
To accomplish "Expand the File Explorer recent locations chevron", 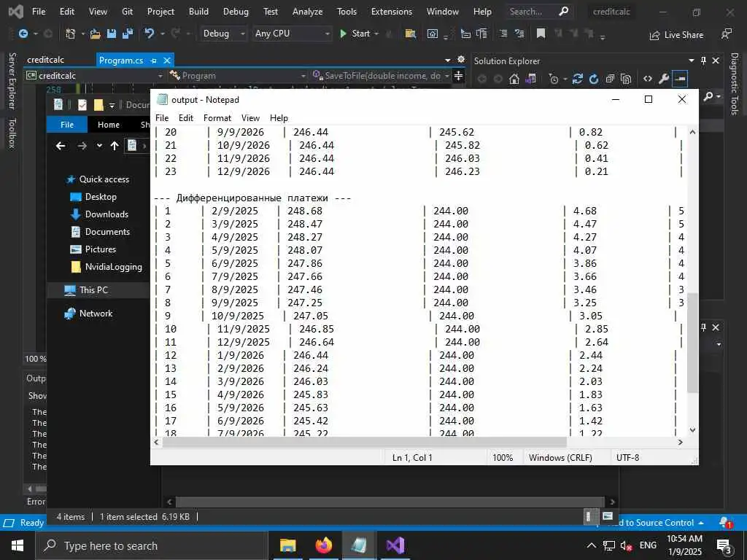I will [x=99, y=146].
